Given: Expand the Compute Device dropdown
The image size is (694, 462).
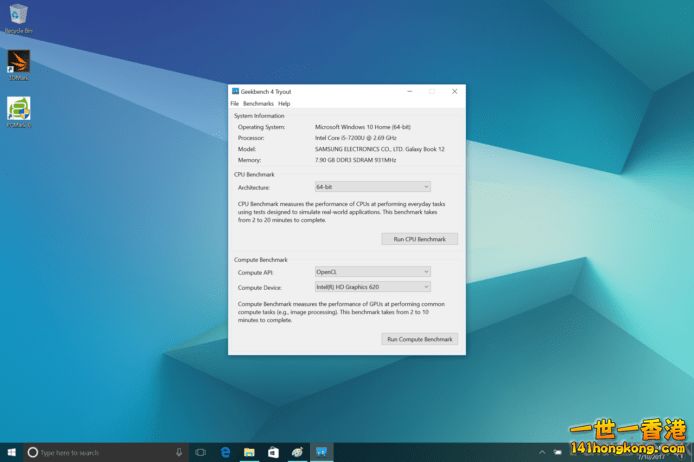Looking at the screenshot, I should pos(373,287).
